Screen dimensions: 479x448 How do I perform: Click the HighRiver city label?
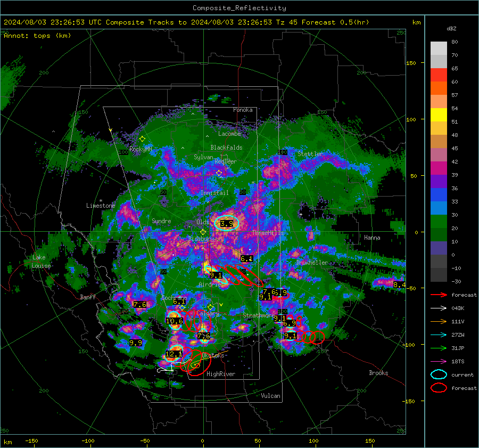tap(221, 374)
